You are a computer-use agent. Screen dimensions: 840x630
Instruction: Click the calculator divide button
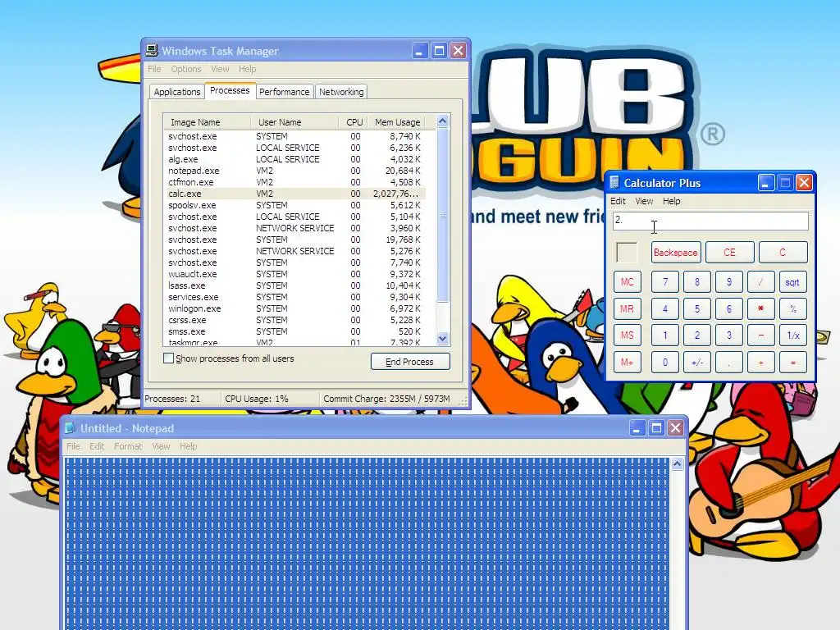coord(760,282)
